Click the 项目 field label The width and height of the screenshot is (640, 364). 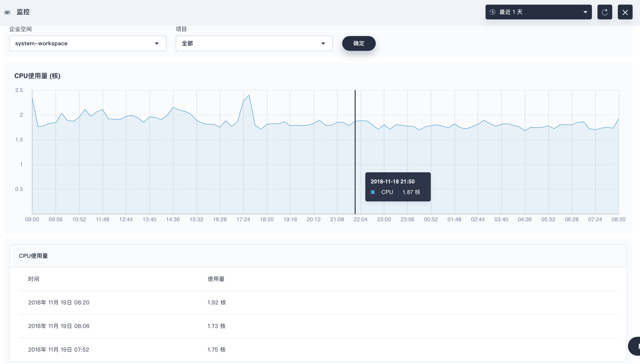(181, 29)
